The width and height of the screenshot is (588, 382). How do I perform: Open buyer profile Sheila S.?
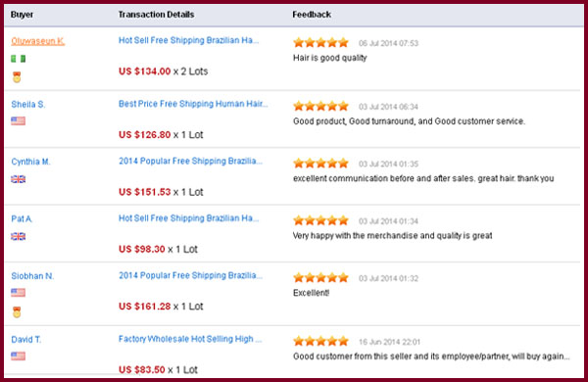28,104
